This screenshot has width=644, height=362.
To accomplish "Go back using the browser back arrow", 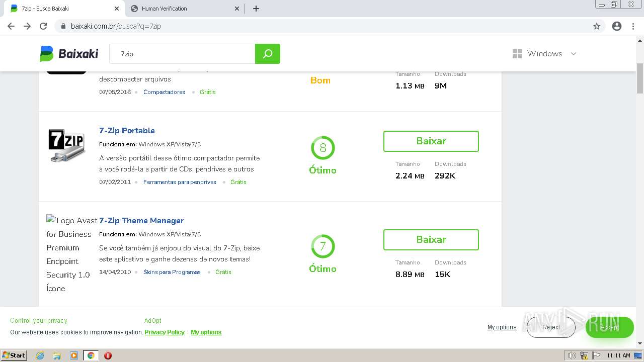I will pos(11,26).
